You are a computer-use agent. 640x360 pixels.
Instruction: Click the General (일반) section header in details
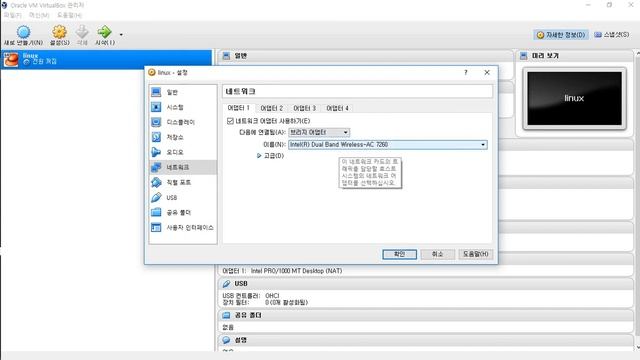click(x=365, y=56)
